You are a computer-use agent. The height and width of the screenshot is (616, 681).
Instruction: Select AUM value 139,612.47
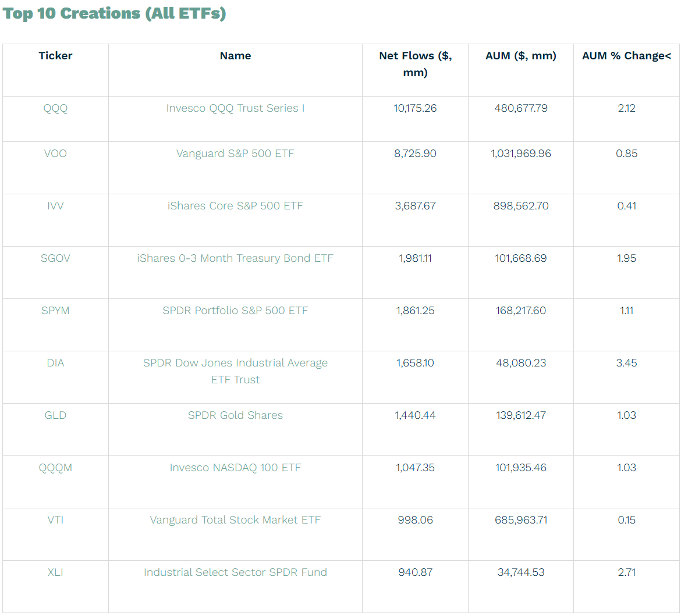pos(521,415)
